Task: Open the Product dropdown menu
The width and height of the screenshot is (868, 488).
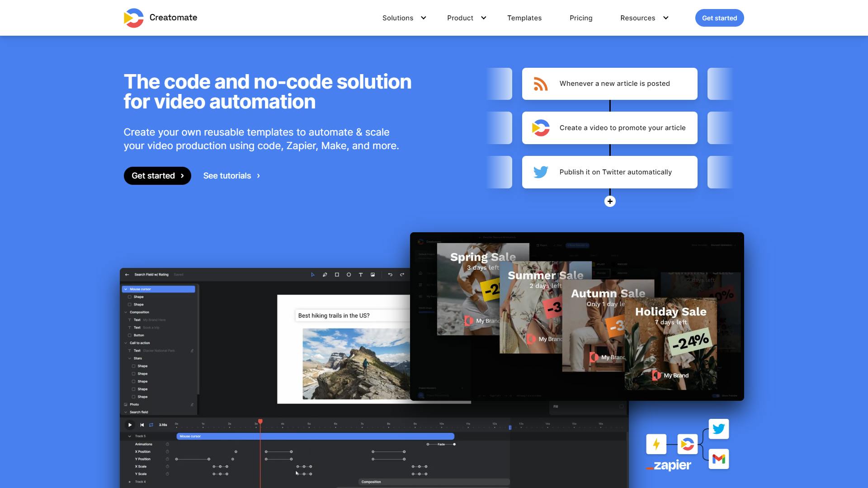Action: click(x=466, y=18)
